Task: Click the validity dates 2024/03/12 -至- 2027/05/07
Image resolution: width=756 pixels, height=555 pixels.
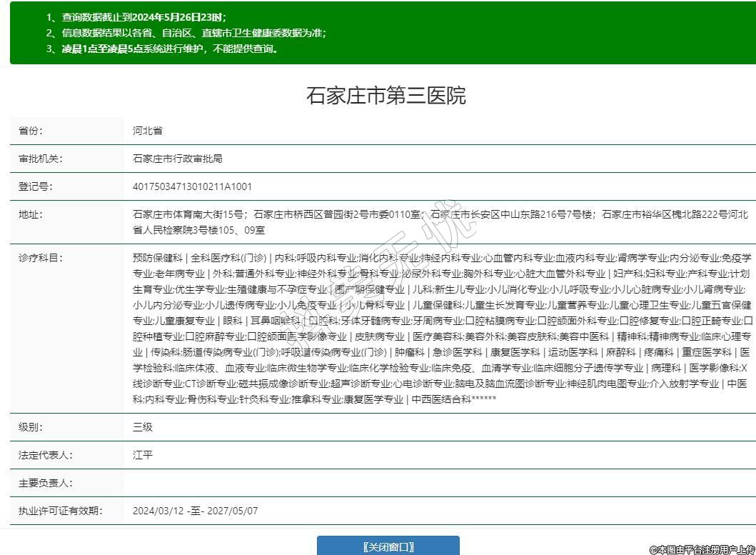Action: (195, 511)
